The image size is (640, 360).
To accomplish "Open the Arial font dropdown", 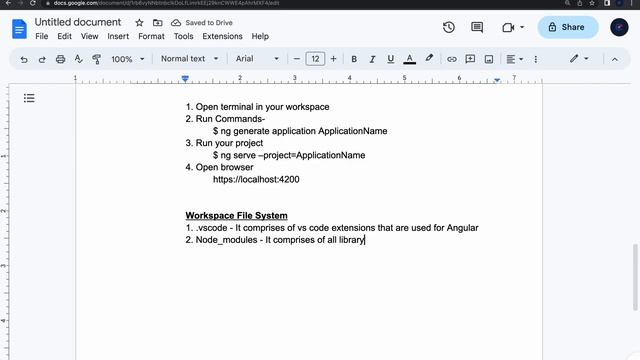I will point(257,59).
